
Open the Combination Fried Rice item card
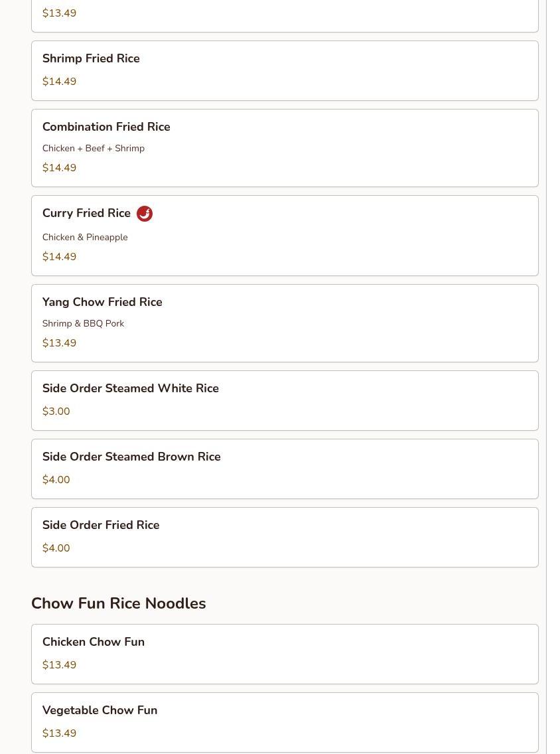285,148
